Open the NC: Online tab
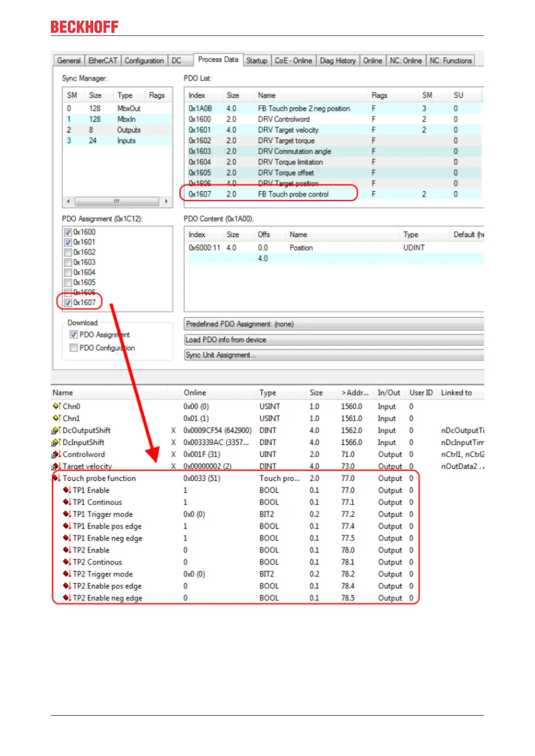Viewport: 535px width, 756px height. pyautogui.click(x=406, y=61)
